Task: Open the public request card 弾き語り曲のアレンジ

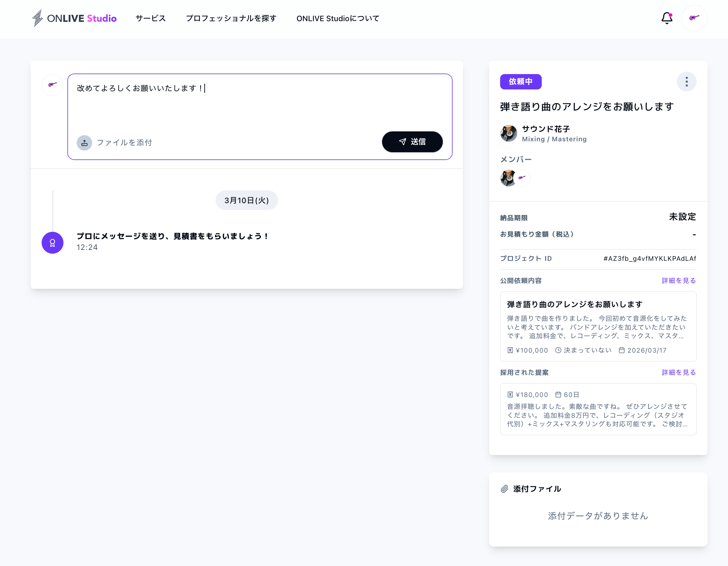Action: pyautogui.click(x=598, y=326)
